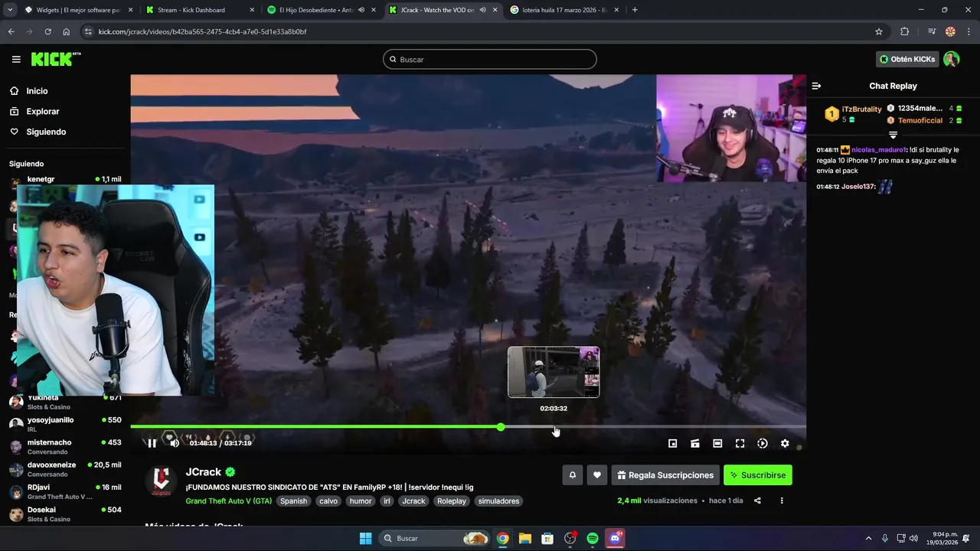Enter fullscreen video mode

click(740, 443)
